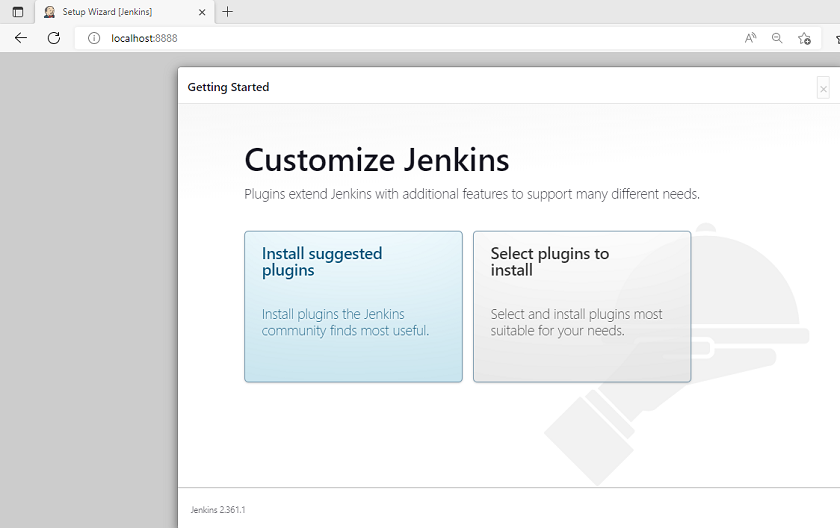The width and height of the screenshot is (840, 528).
Task: Go back to the previous page
Action: [x=21, y=38]
